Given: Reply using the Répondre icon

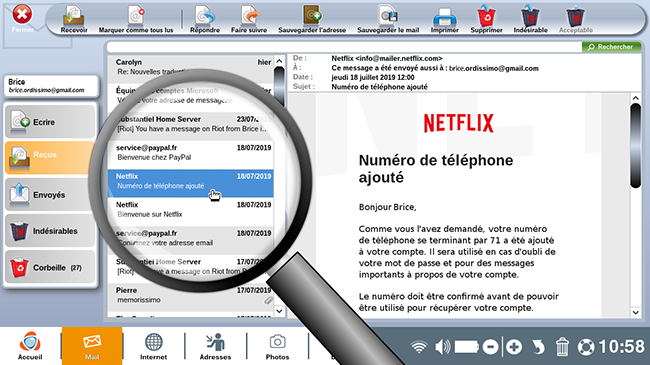Looking at the screenshot, I should click(x=205, y=19).
